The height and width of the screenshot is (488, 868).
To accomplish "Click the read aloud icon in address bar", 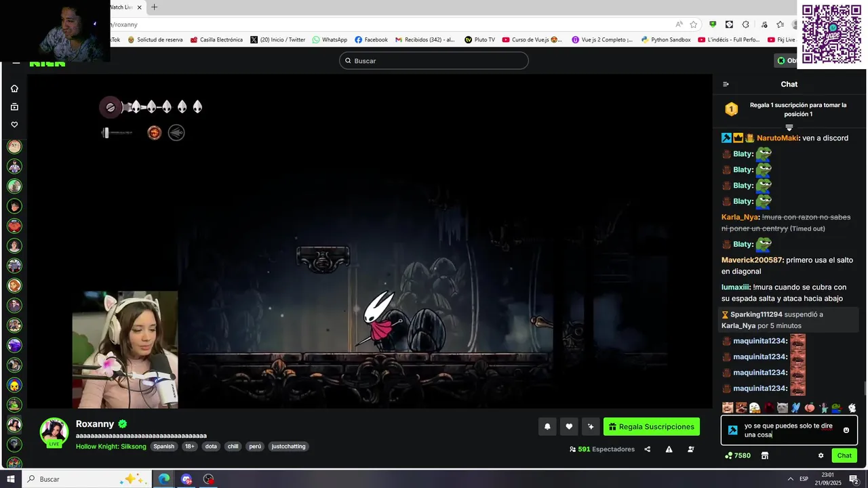I will point(679,24).
